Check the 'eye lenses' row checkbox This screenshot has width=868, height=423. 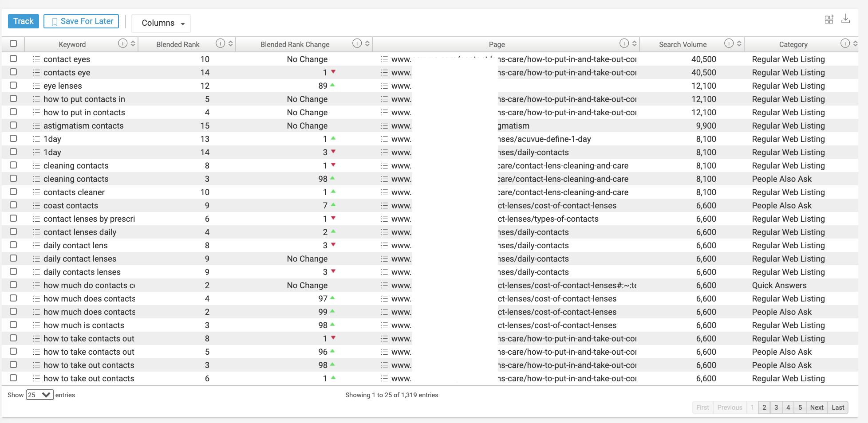[x=13, y=85]
